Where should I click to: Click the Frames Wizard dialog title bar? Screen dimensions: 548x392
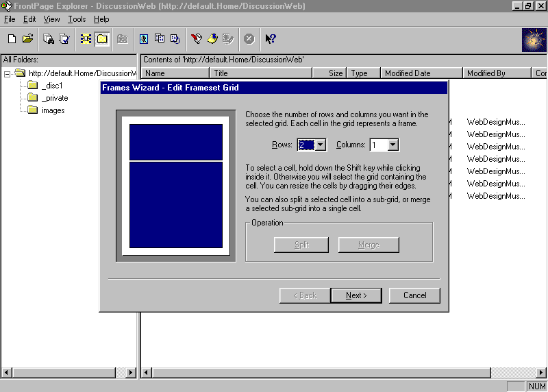[x=274, y=88]
